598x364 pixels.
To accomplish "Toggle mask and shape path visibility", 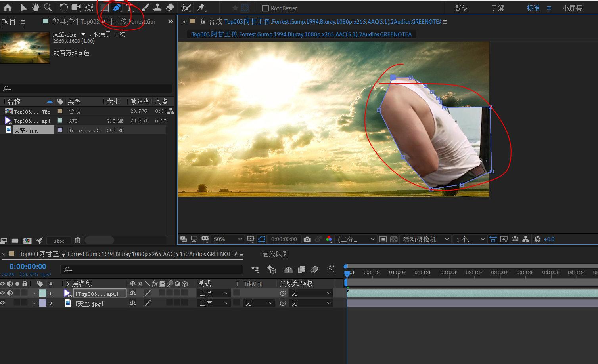I will (x=262, y=239).
